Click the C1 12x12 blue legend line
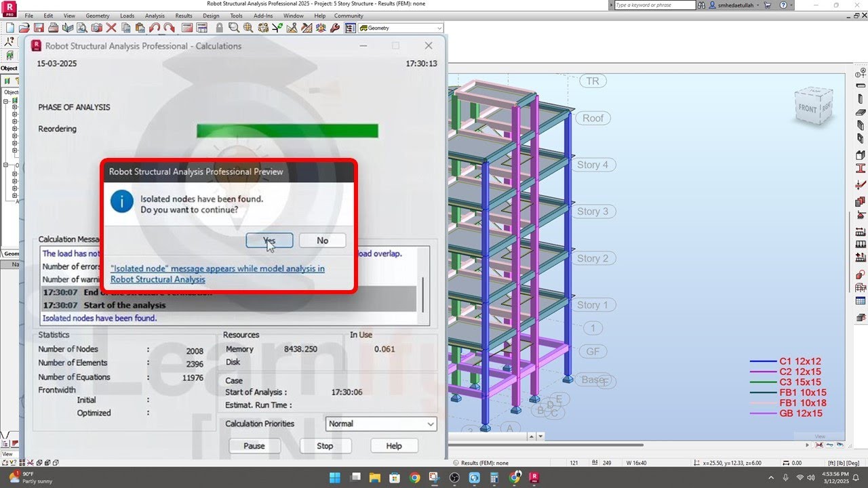868x488 pixels. 763,361
